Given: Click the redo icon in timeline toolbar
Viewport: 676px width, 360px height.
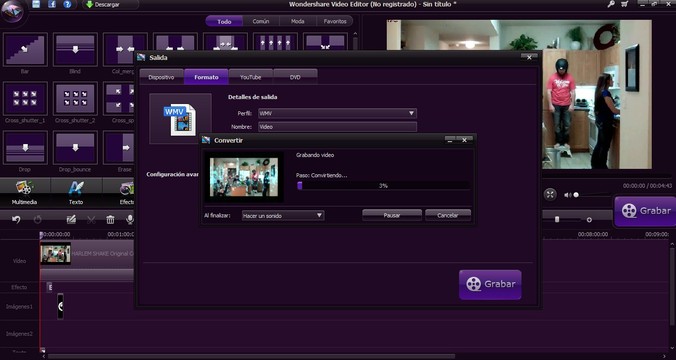Looking at the screenshot, I should 38,219.
